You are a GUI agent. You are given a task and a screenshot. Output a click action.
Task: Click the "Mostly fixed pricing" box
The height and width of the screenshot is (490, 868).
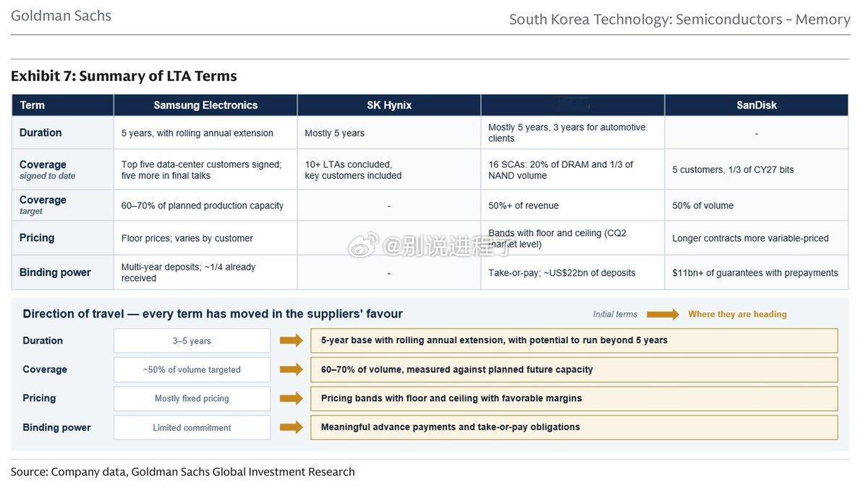point(192,399)
